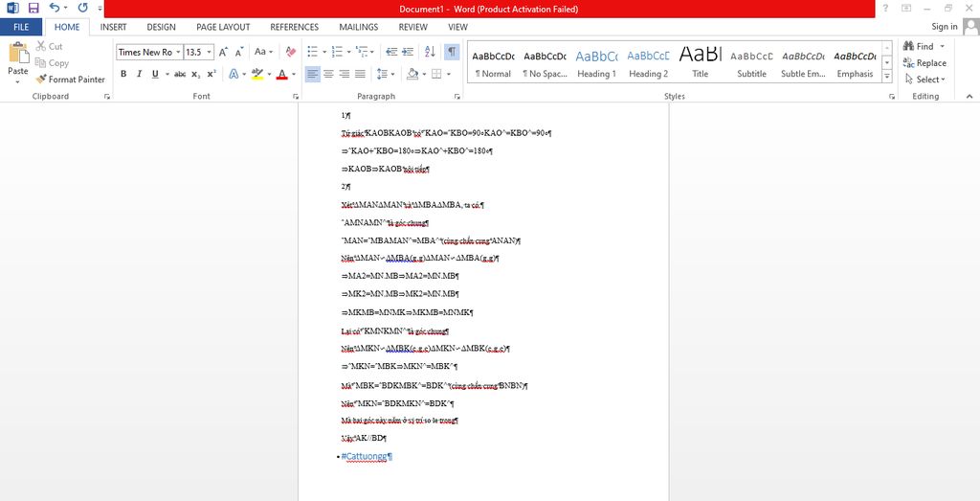The image size is (980, 501).
Task: Apply strikethrough formatting
Action: tap(180, 74)
